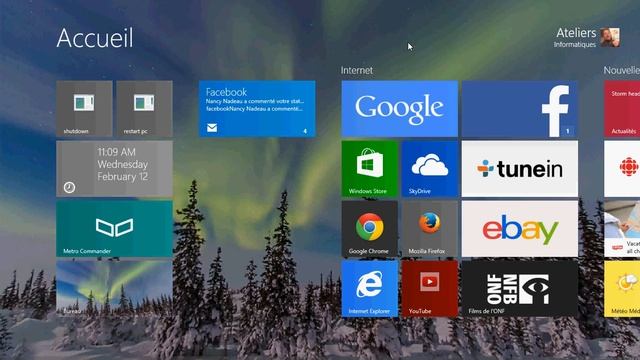
Task: Launch Internet Explorer tile
Action: click(x=369, y=289)
